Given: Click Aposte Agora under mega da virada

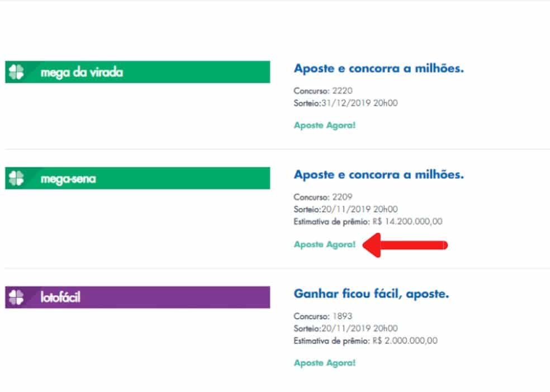Looking at the screenshot, I should [324, 125].
